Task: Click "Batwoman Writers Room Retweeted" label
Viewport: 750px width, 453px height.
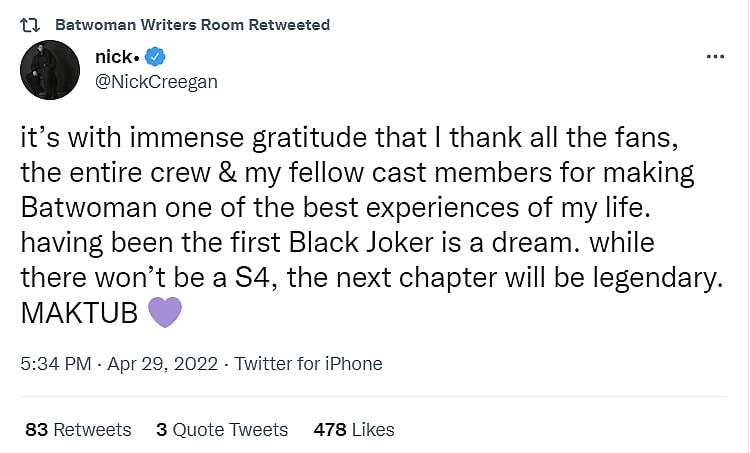Action: pos(192,24)
